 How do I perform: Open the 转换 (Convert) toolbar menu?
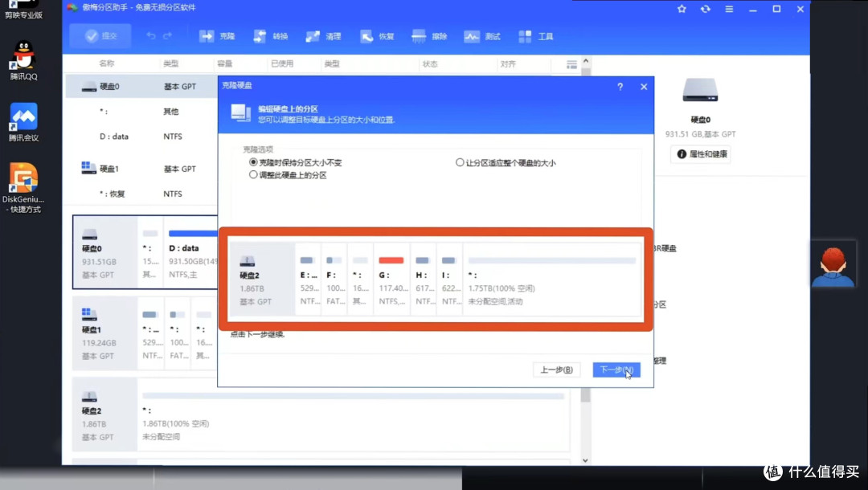click(x=270, y=36)
